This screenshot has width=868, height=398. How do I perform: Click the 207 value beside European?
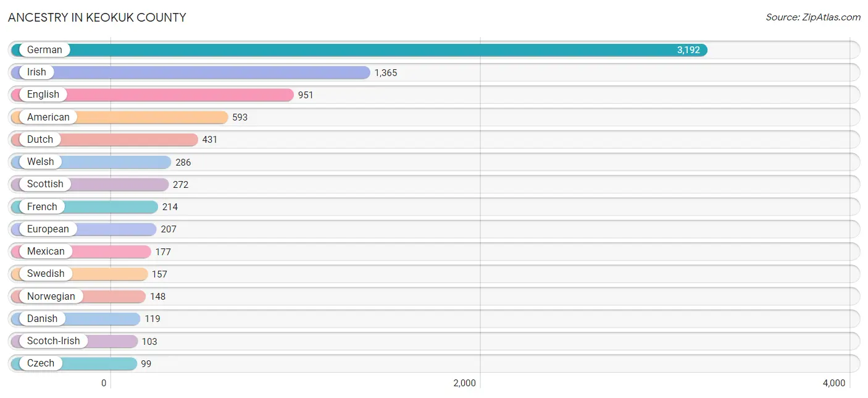tap(169, 229)
